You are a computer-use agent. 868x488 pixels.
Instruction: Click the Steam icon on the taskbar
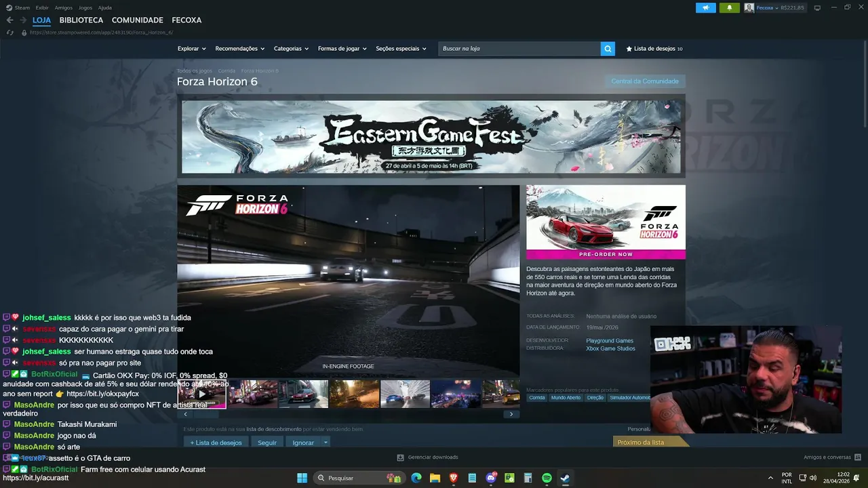coord(564,478)
